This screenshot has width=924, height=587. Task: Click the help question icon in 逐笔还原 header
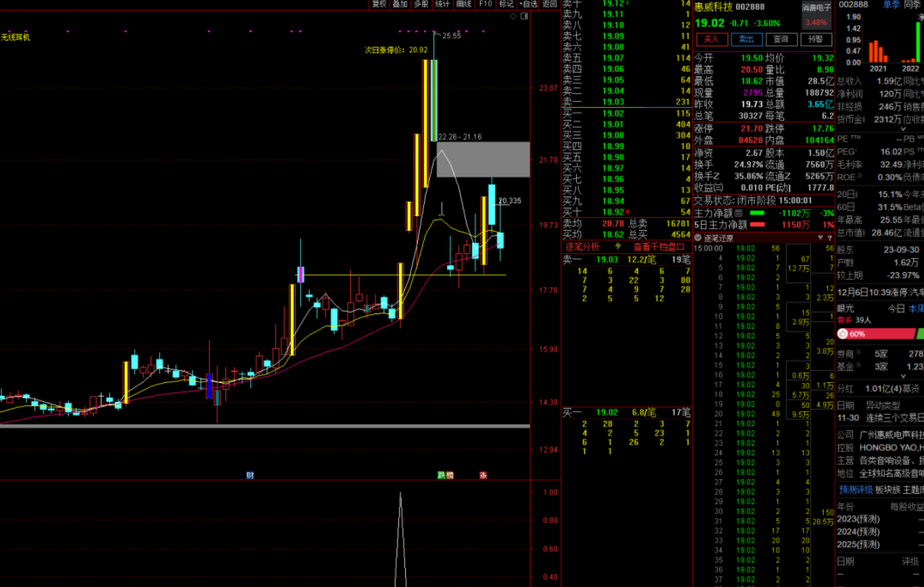tap(830, 238)
